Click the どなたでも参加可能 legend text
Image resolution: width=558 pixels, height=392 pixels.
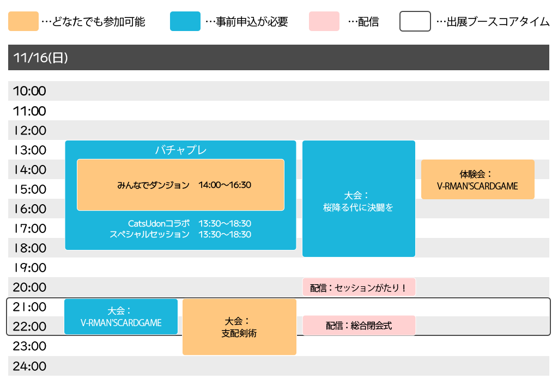98,22
